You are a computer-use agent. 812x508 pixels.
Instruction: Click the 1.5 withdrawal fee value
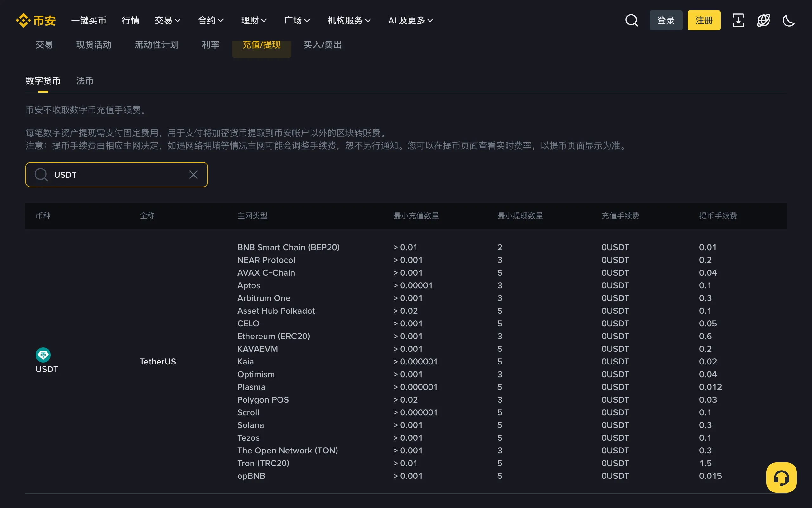click(705, 463)
